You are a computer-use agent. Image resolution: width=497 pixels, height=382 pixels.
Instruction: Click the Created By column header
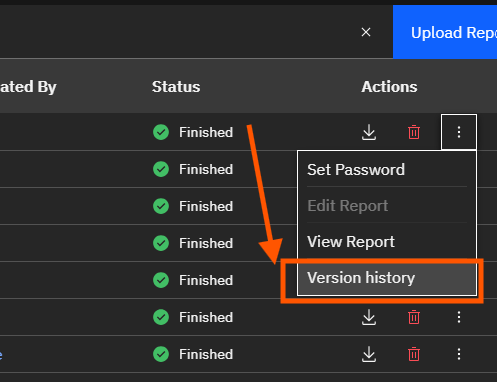28,87
